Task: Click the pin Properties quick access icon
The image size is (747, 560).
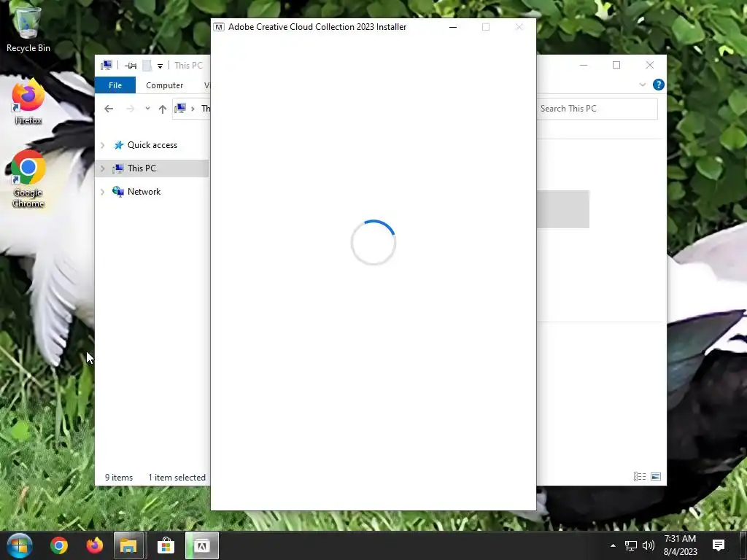Action: point(131,65)
